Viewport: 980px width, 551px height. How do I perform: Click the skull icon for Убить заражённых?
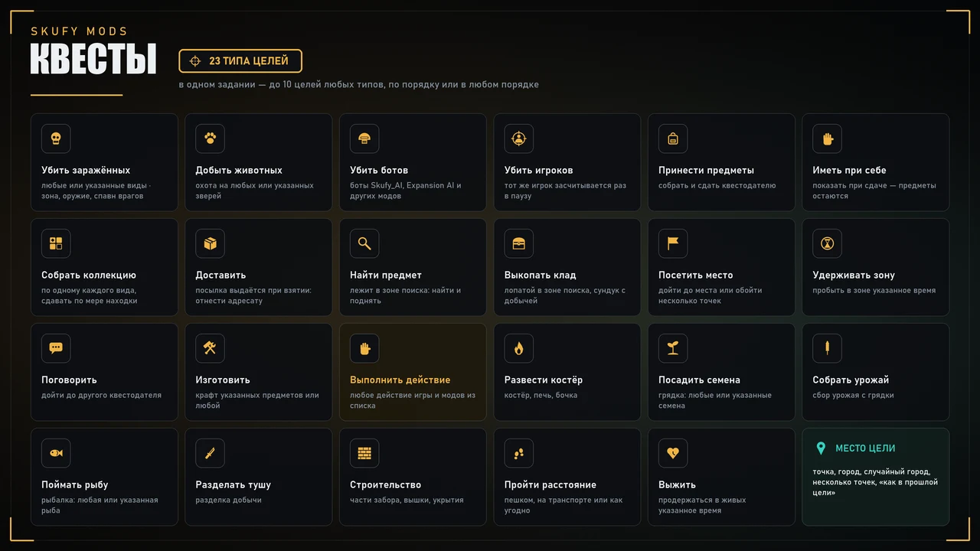(x=56, y=139)
